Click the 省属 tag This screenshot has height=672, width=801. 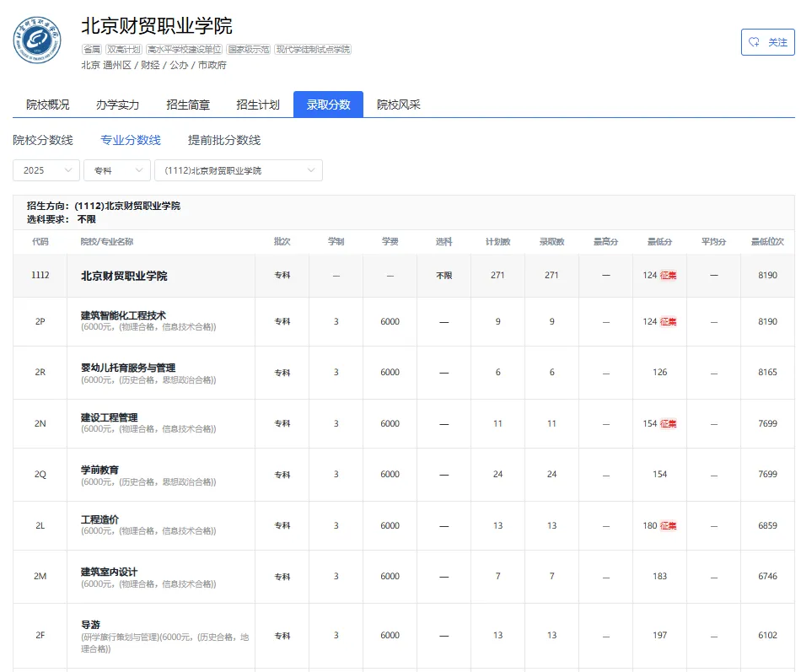tap(91, 49)
